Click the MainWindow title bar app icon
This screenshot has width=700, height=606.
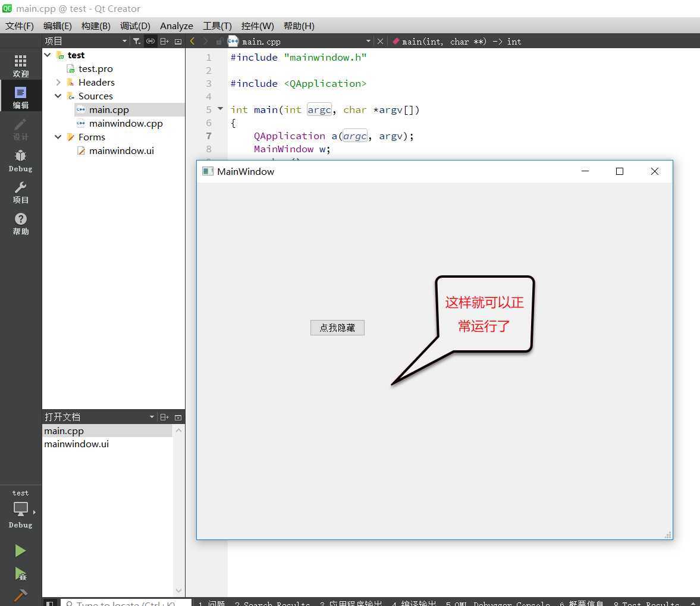point(208,171)
